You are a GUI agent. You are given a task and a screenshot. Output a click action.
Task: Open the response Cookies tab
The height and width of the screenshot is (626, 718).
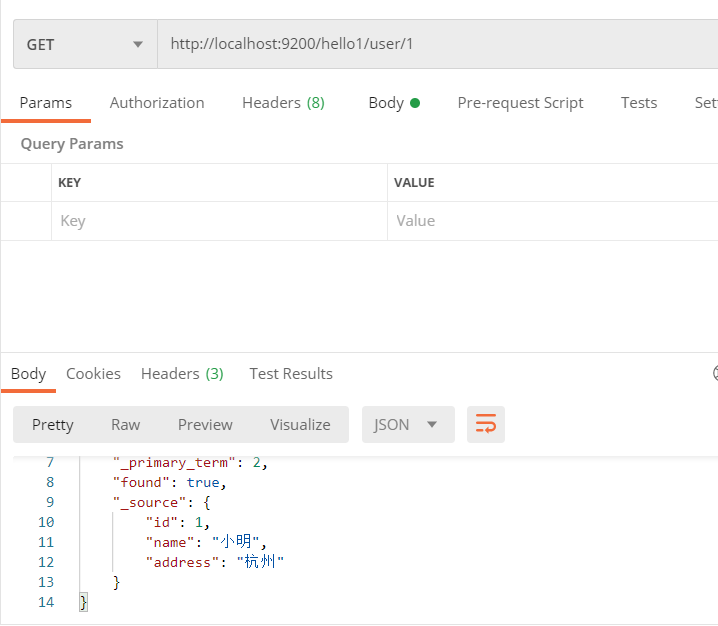pos(93,374)
